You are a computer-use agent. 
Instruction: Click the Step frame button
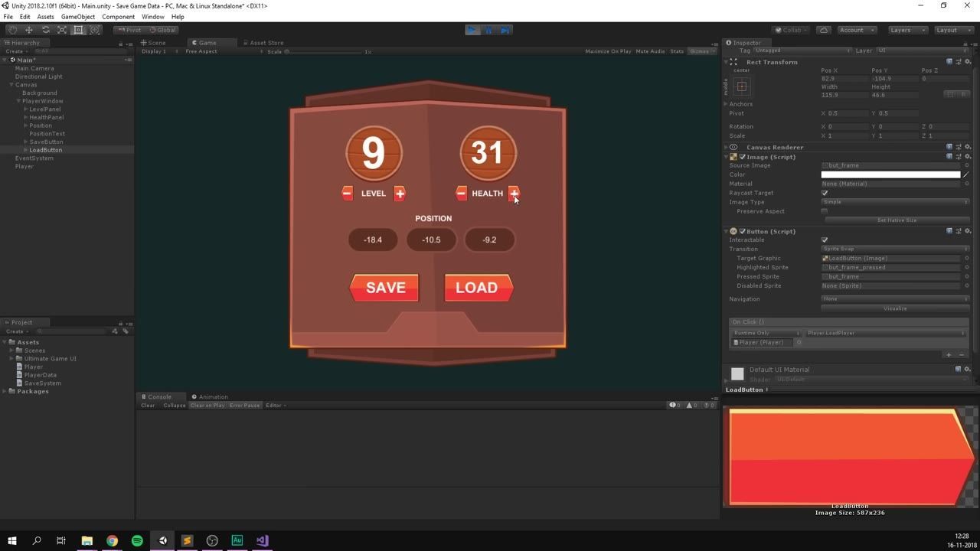pyautogui.click(x=505, y=30)
